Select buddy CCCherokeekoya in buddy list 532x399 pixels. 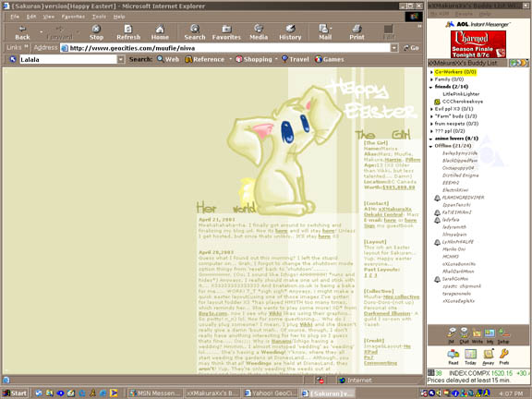coord(462,102)
